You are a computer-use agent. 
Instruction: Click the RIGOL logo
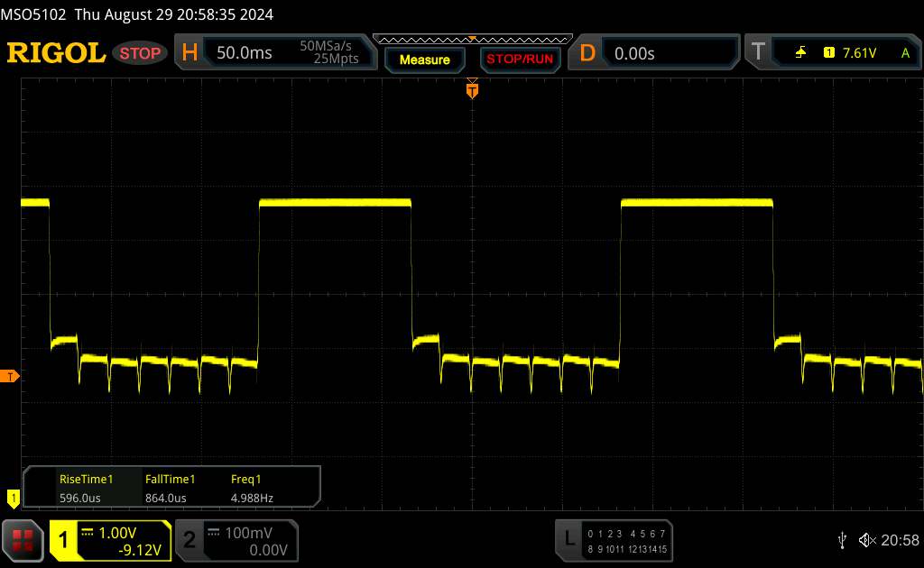coord(57,53)
